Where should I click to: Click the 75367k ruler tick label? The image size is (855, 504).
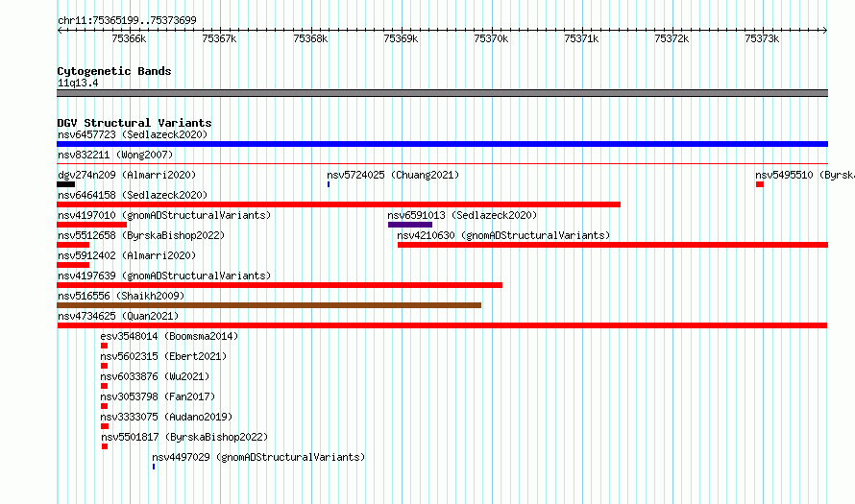(219, 38)
